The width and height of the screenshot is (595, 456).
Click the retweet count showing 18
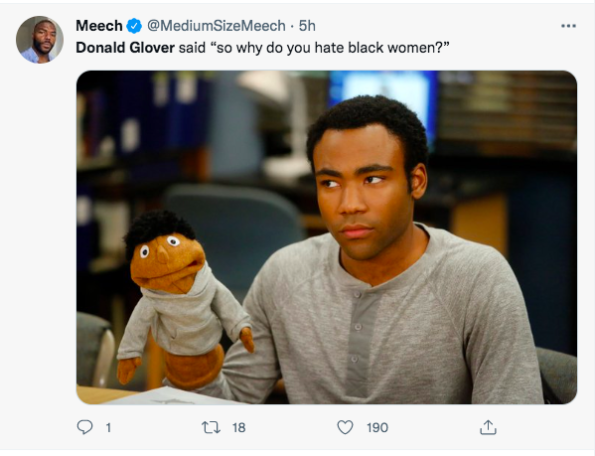[239, 428]
